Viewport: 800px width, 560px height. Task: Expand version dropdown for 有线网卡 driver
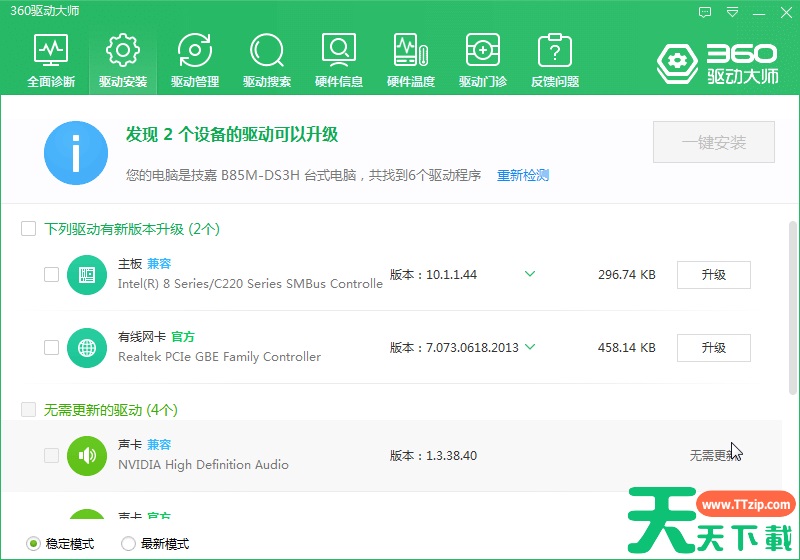530,347
